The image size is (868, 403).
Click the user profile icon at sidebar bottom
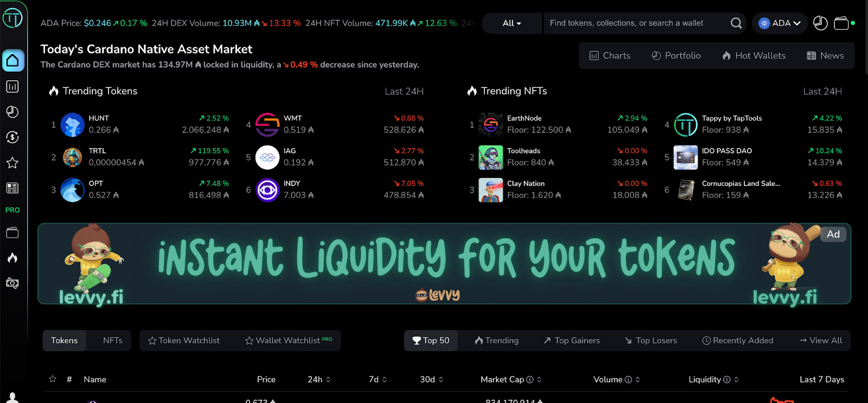(12, 398)
